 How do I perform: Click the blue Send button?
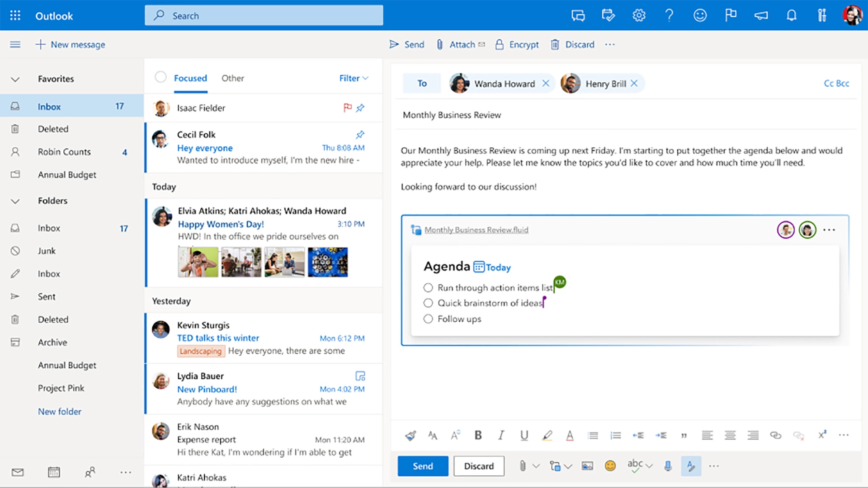click(423, 466)
